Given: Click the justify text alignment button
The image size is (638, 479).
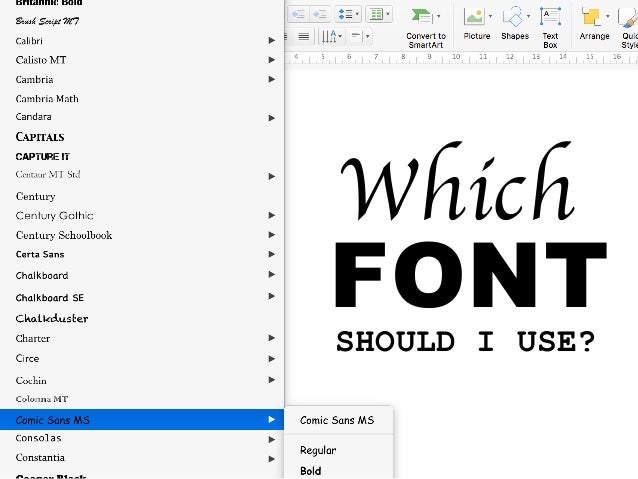Looking at the screenshot, I should tap(304, 37).
